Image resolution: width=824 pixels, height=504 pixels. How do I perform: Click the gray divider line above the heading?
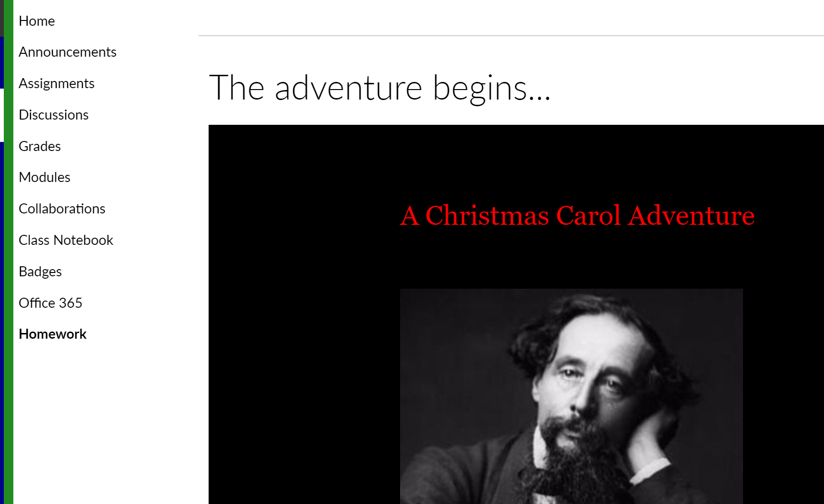point(511,36)
